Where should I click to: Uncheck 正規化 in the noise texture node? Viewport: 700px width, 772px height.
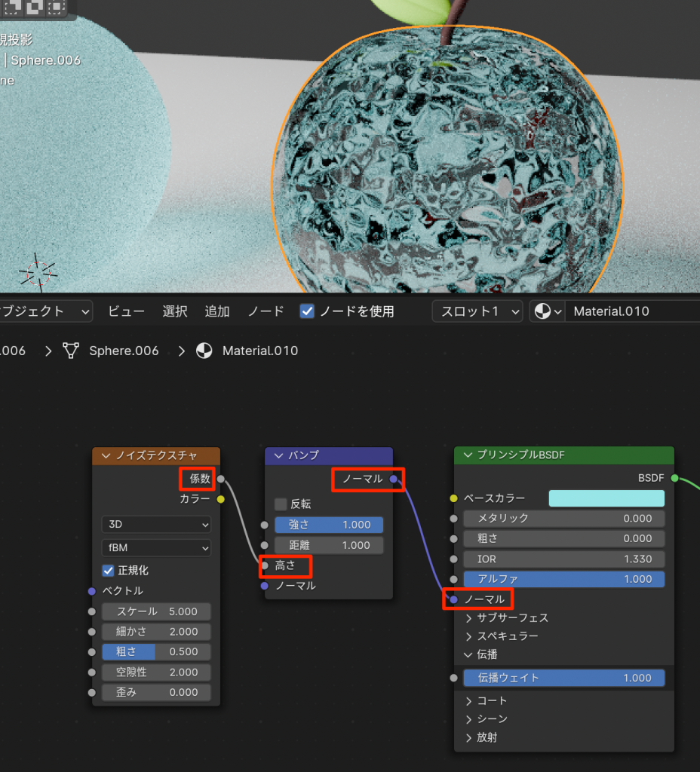point(108,571)
